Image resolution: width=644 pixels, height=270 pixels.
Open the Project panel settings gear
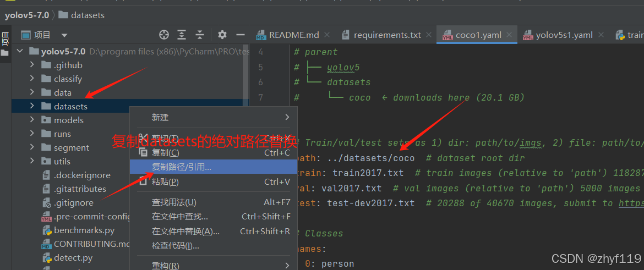coord(222,35)
